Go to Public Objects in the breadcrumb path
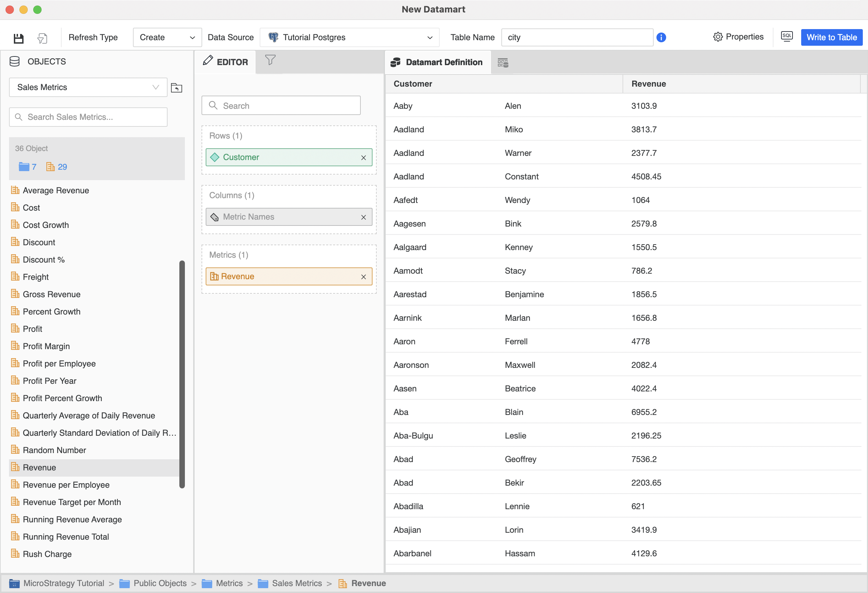The height and width of the screenshot is (593, 868). (x=160, y=583)
